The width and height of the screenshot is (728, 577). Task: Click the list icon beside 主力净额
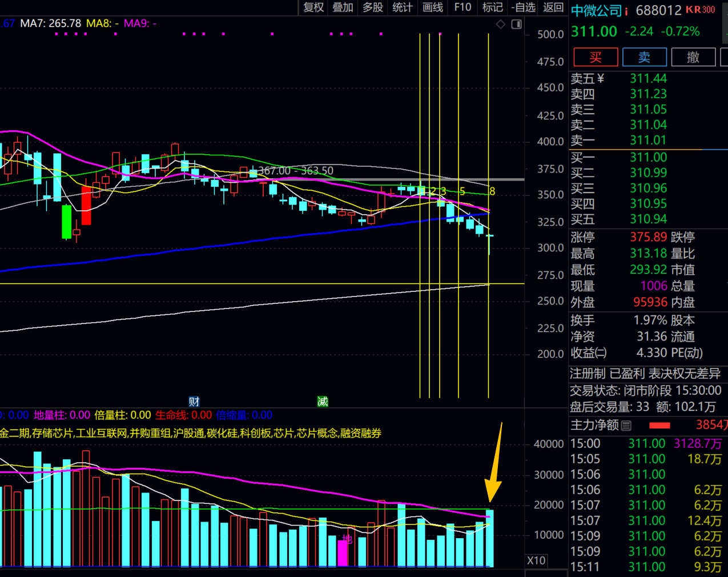(626, 425)
